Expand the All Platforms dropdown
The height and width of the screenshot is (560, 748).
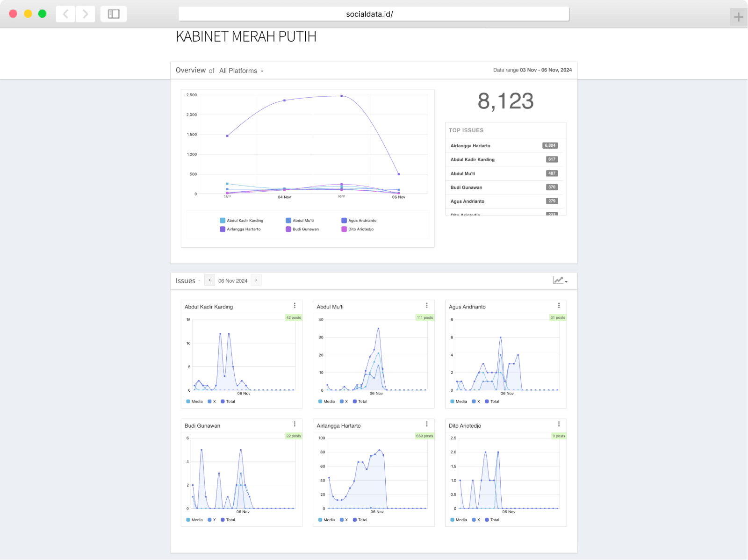pos(241,71)
